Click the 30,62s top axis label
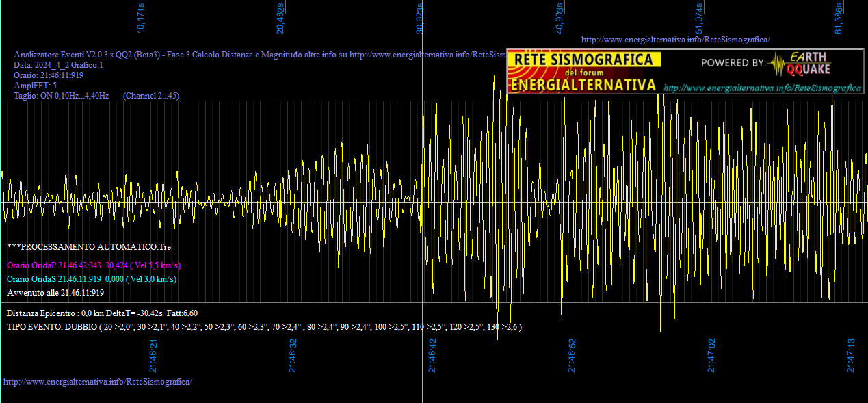Image resolution: width=868 pixels, height=403 pixels. (419, 17)
